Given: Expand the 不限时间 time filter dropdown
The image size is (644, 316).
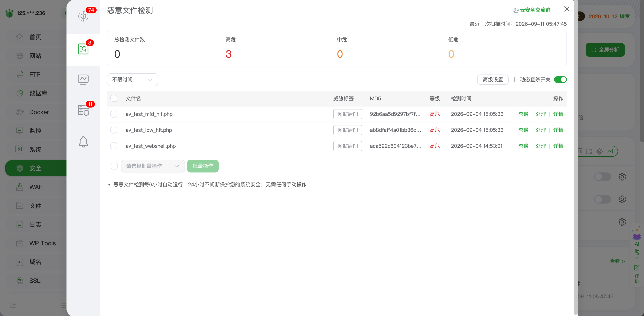Looking at the screenshot, I should coord(133,80).
